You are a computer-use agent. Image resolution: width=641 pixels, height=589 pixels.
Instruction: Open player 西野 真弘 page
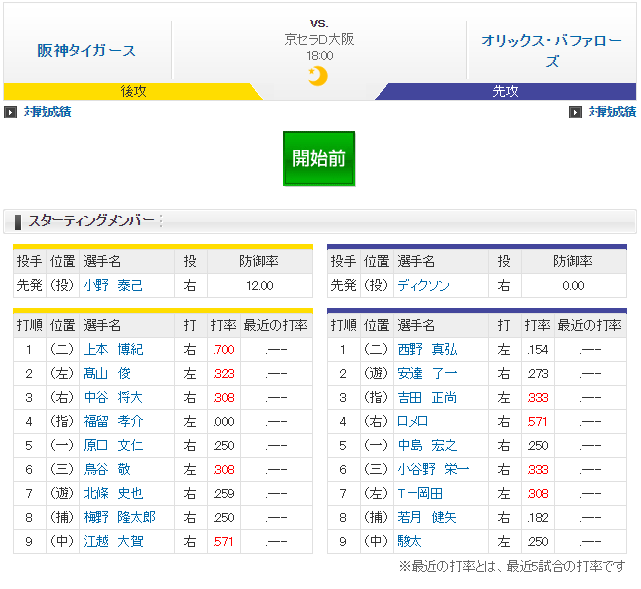point(427,349)
